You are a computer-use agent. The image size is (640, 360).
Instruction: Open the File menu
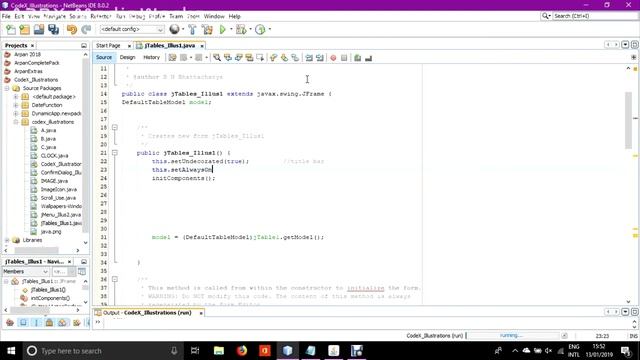[6, 16]
